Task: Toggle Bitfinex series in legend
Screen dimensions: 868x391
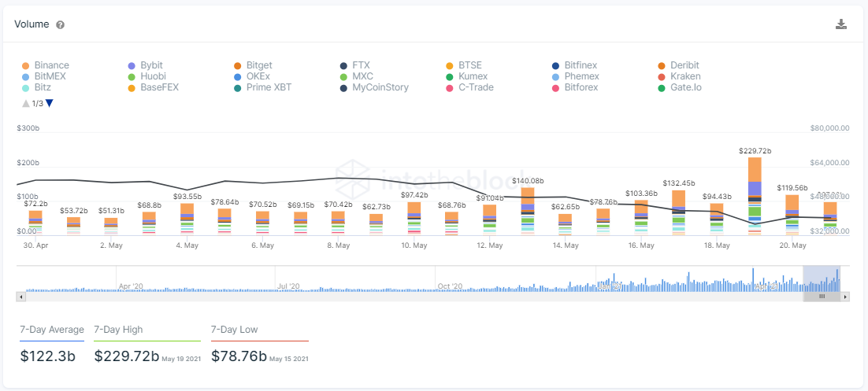Action: point(575,65)
